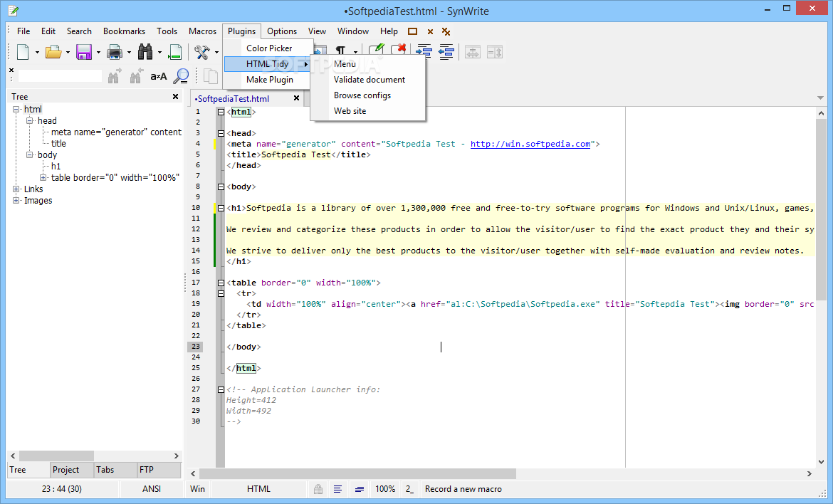Fold the code block at line 17 table

pos(221,283)
